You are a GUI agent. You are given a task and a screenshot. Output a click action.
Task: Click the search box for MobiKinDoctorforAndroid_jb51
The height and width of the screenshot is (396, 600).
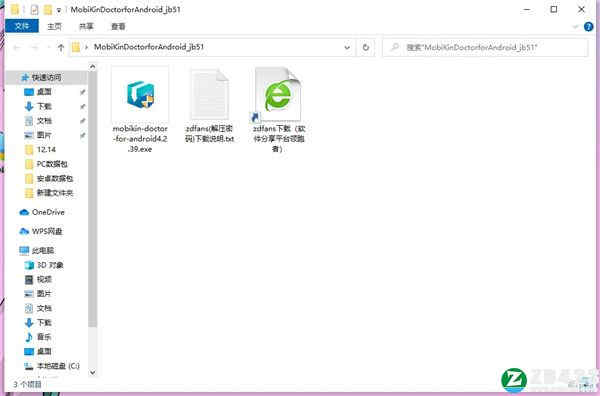pyautogui.click(x=485, y=47)
